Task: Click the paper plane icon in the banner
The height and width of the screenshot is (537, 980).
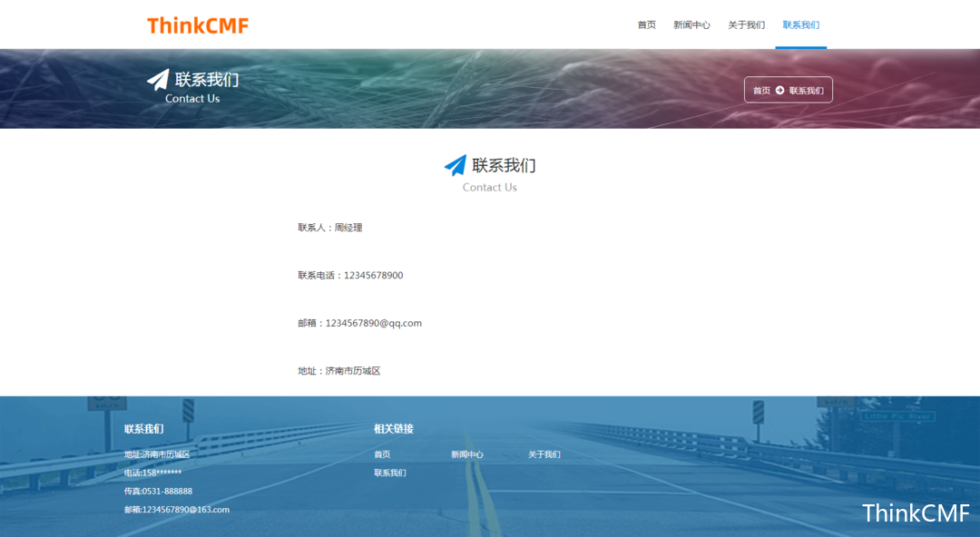Action: (158, 80)
